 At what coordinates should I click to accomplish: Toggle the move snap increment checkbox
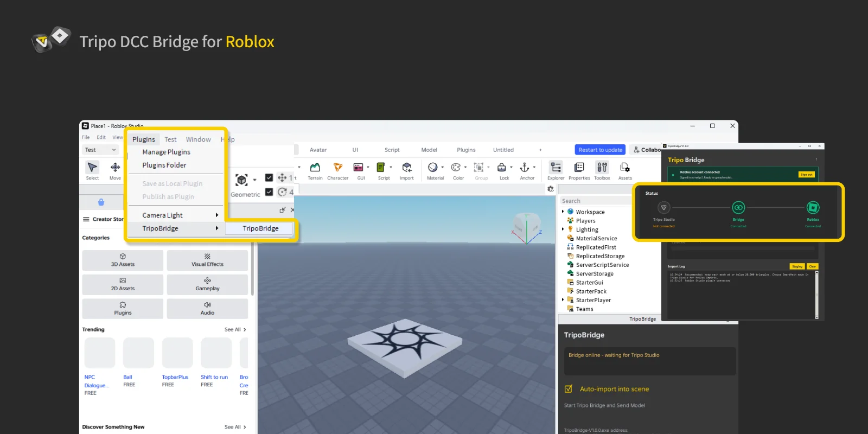point(269,177)
